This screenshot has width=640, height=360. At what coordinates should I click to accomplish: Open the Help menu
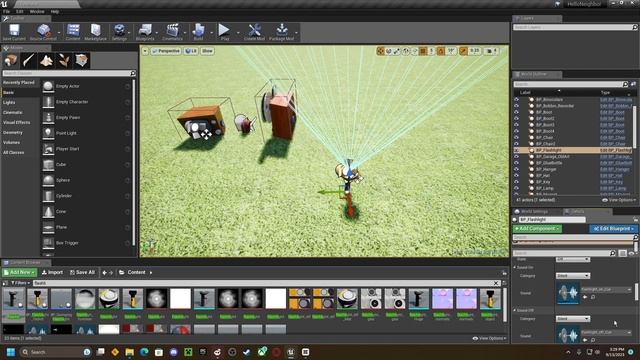pos(55,11)
